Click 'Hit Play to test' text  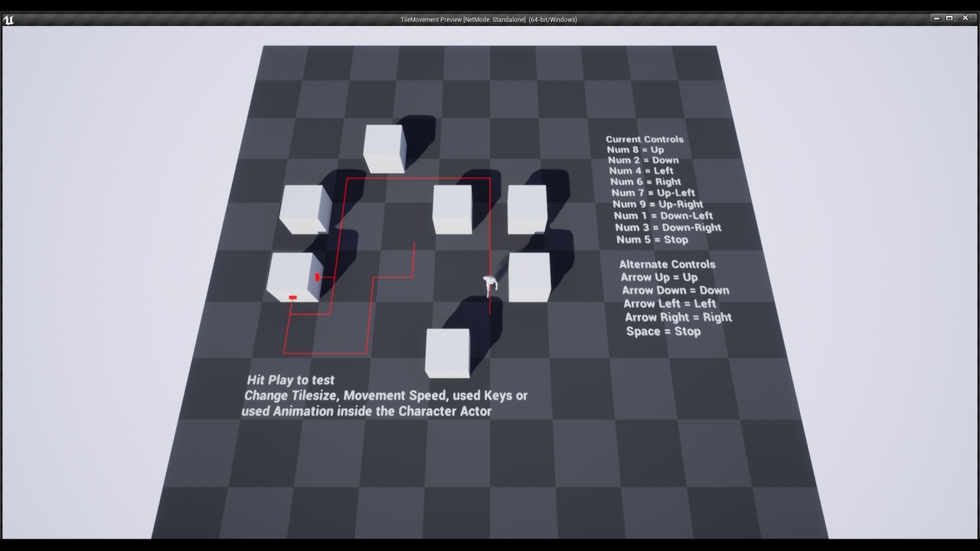291,380
